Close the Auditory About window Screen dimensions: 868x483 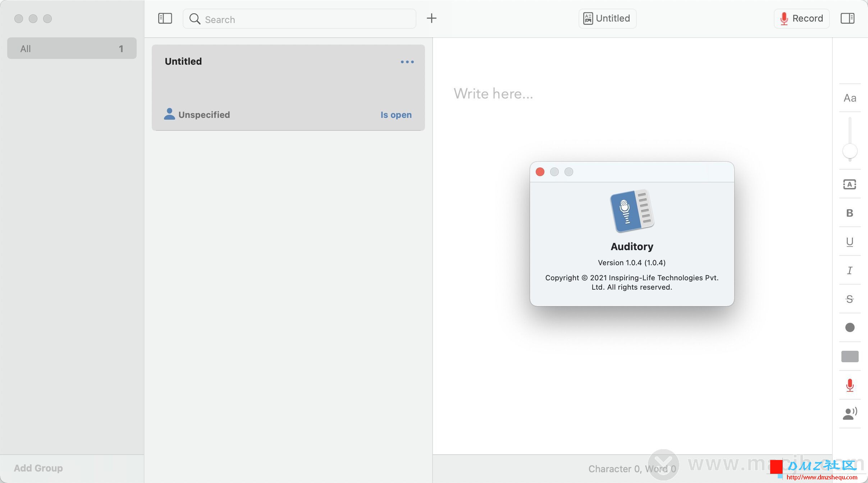(540, 172)
